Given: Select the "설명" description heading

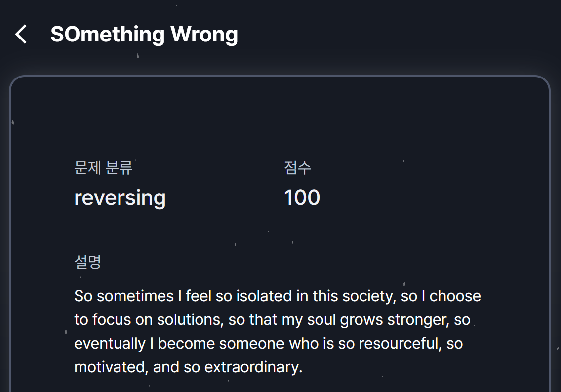Looking at the screenshot, I should (x=87, y=262).
